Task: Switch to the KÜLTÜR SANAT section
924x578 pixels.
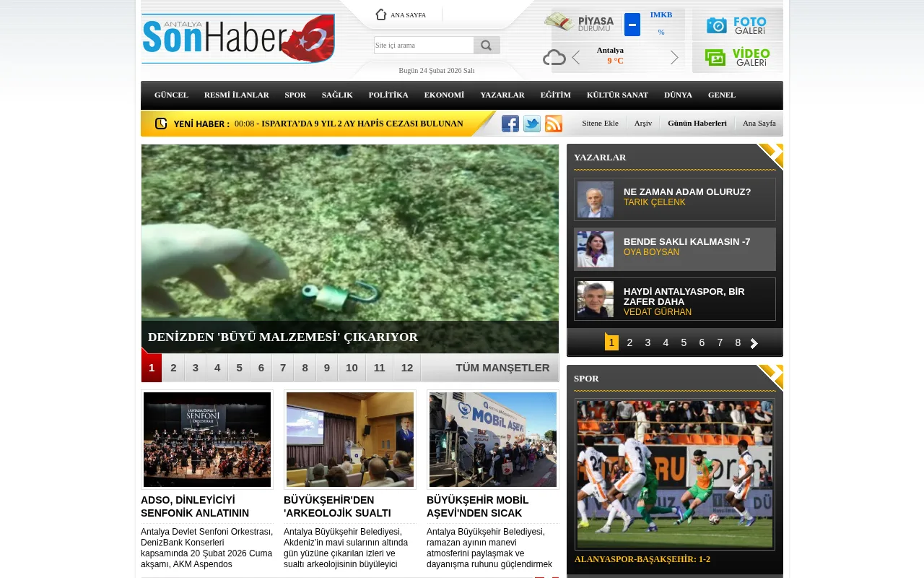Action: [x=617, y=95]
